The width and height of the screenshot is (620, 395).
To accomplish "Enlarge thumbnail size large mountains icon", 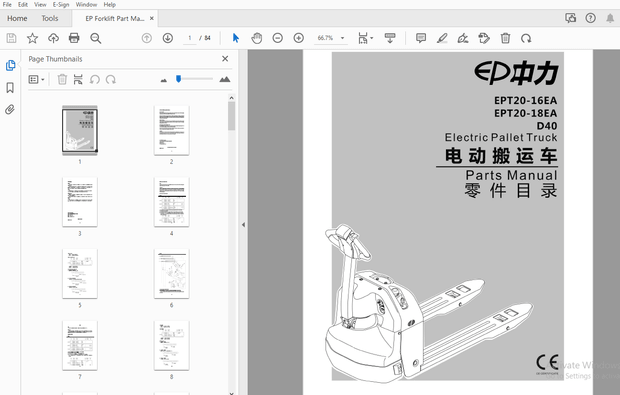I will click(x=225, y=79).
